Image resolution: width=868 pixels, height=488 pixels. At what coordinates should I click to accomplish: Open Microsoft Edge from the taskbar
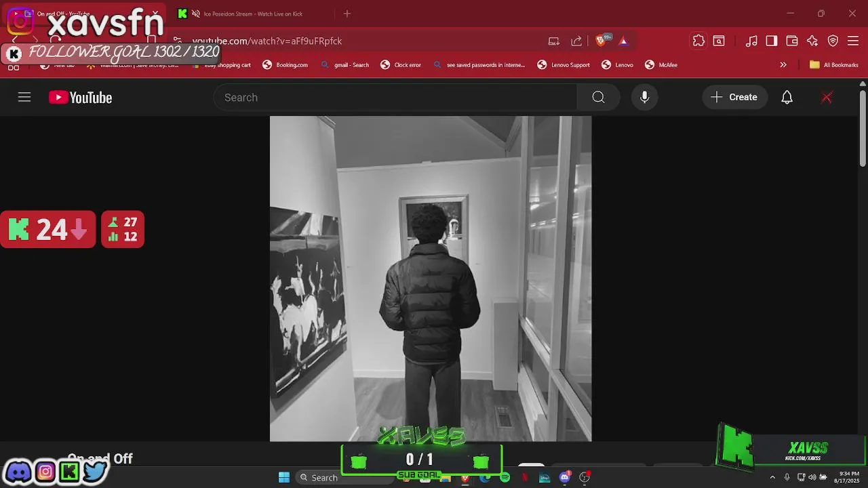pos(485,478)
